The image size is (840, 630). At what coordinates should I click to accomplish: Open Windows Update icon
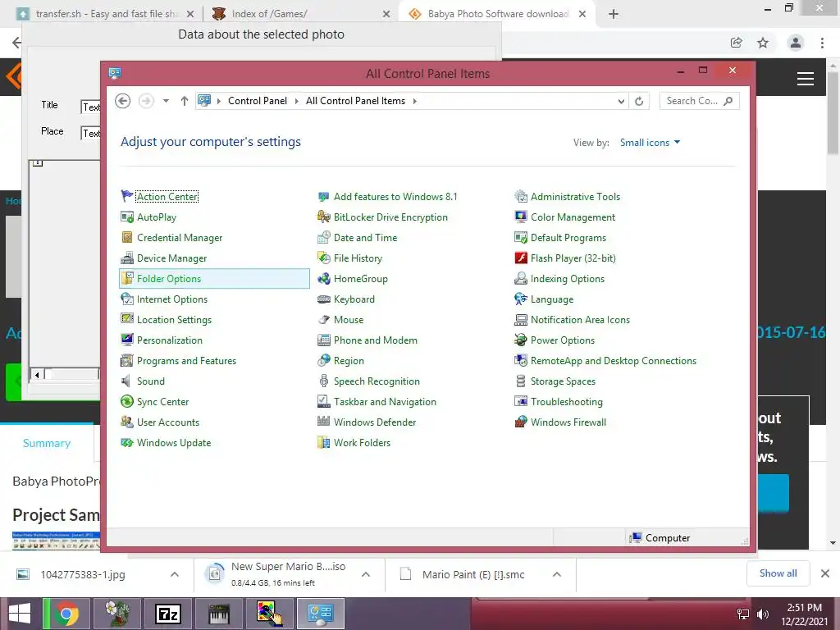[127, 442]
